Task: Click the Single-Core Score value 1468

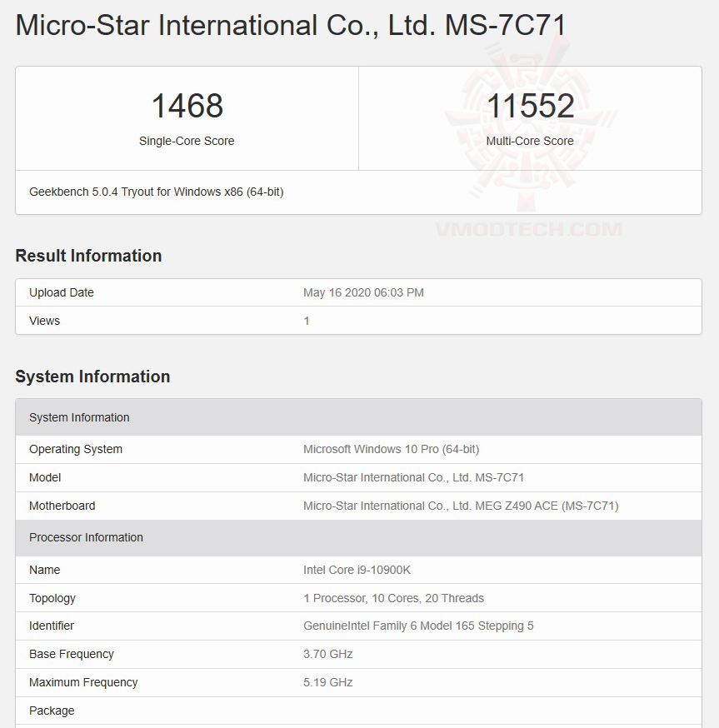Action: (x=187, y=105)
